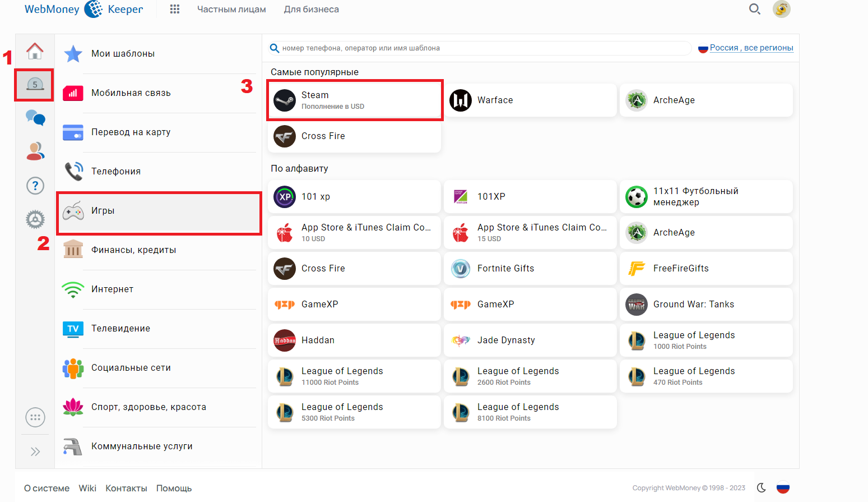The width and height of the screenshot is (868, 502).
Task: Select Перевод на карту category
Action: 159,132
